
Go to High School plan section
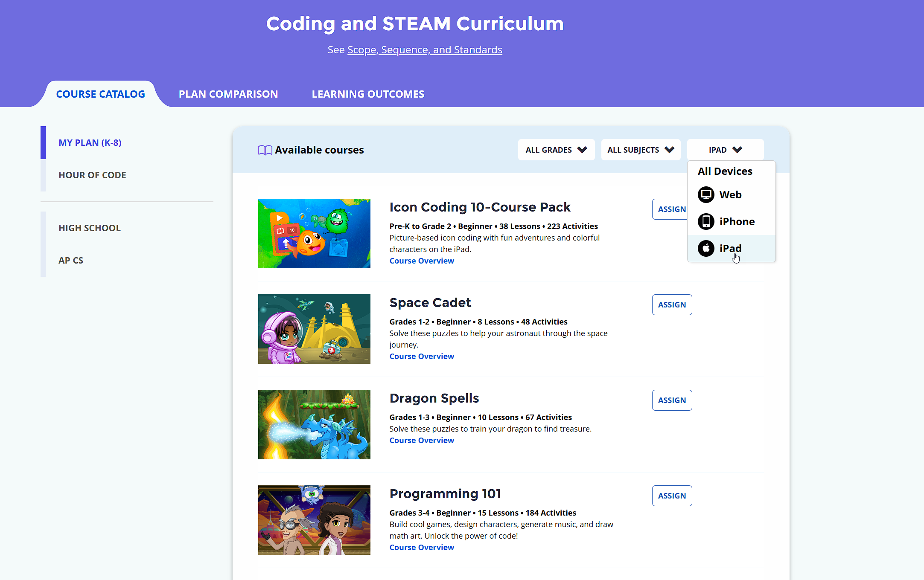(x=90, y=228)
